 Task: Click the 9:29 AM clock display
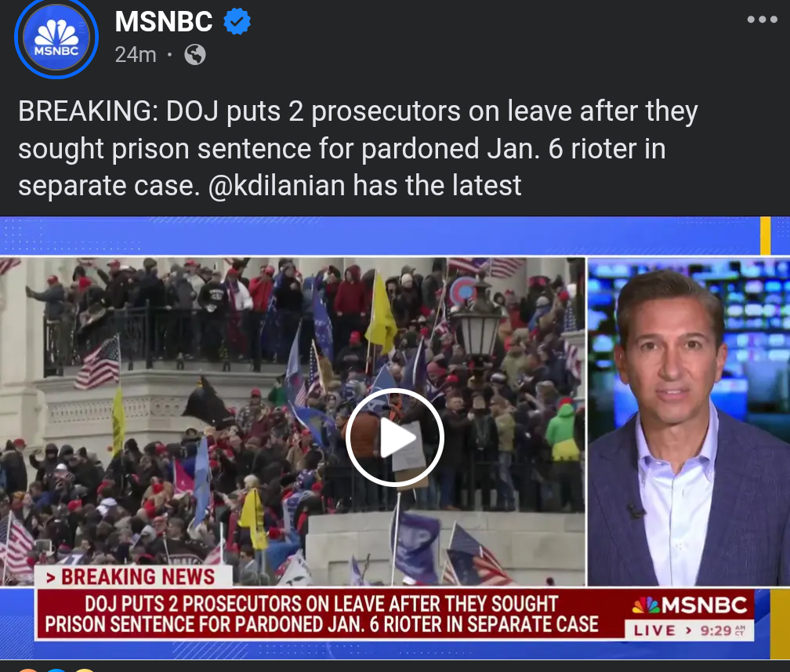click(x=723, y=630)
